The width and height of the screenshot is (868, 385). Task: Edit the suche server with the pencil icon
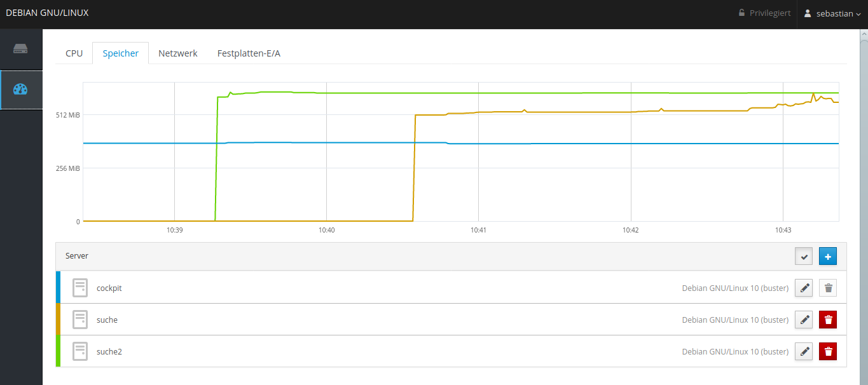tap(804, 320)
